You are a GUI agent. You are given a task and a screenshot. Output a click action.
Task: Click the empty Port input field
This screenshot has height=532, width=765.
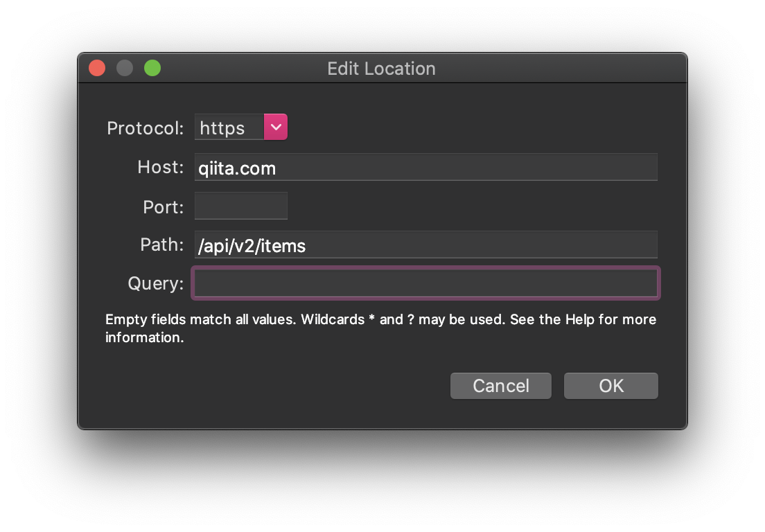pyautogui.click(x=241, y=206)
